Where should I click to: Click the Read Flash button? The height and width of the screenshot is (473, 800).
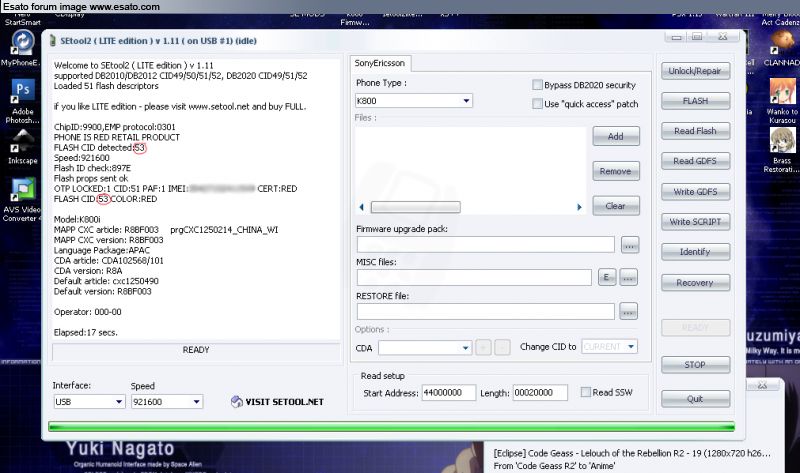click(695, 131)
